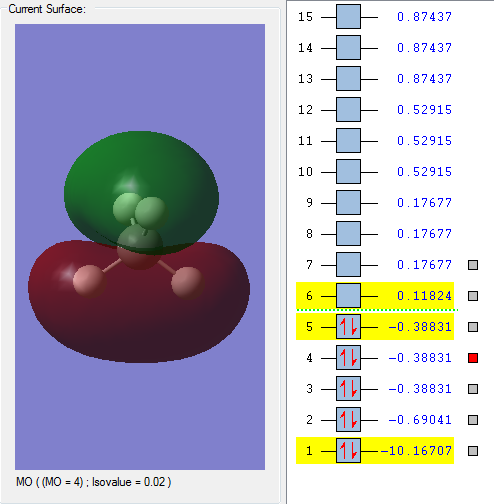Select the occupied orbital 4 electron box
The image size is (494, 504).
click(x=348, y=358)
